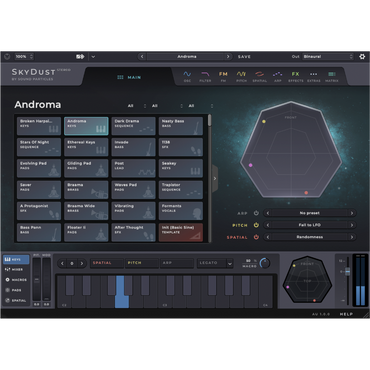Screen dimensions: 370x370
Task: Open the ARP tab icon
Action: 278,77
